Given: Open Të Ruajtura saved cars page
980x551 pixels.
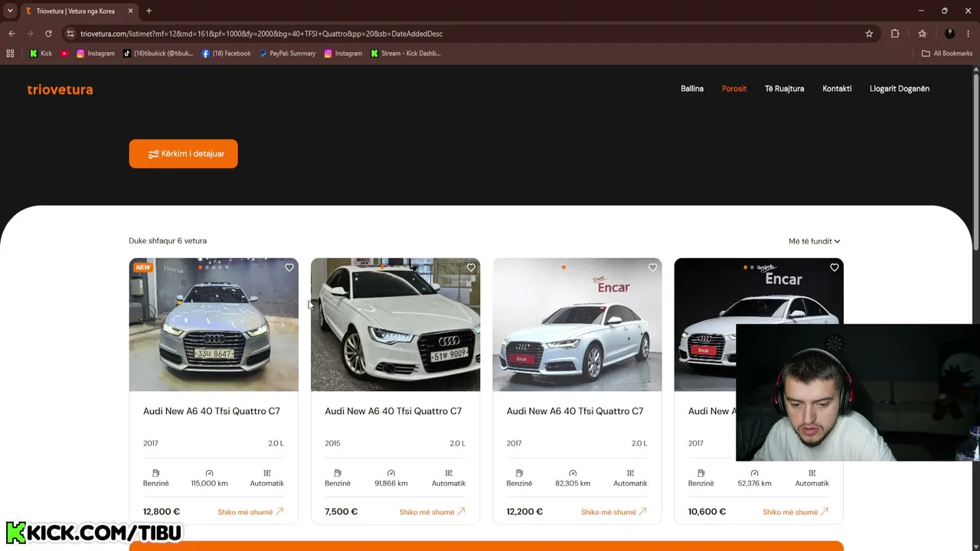Looking at the screenshot, I should tap(785, 89).
